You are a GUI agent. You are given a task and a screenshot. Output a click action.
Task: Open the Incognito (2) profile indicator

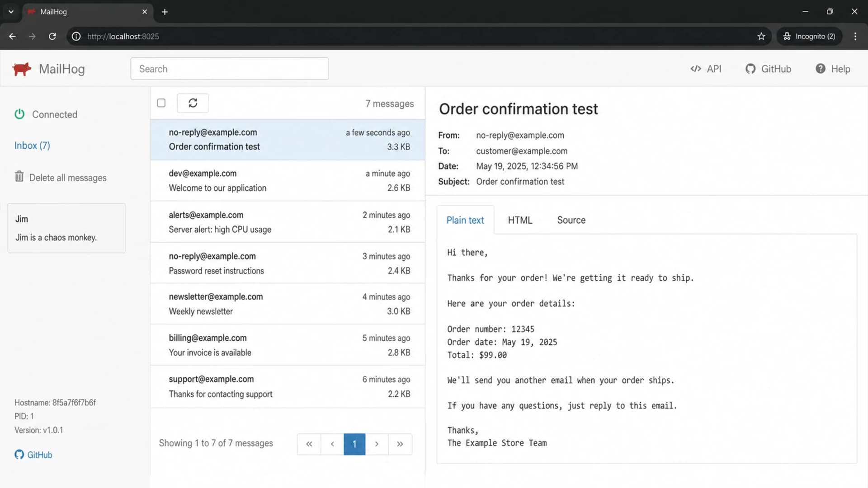point(809,36)
